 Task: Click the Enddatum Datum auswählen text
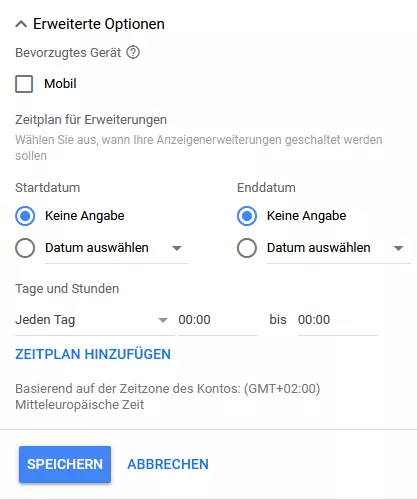pyautogui.click(x=319, y=248)
